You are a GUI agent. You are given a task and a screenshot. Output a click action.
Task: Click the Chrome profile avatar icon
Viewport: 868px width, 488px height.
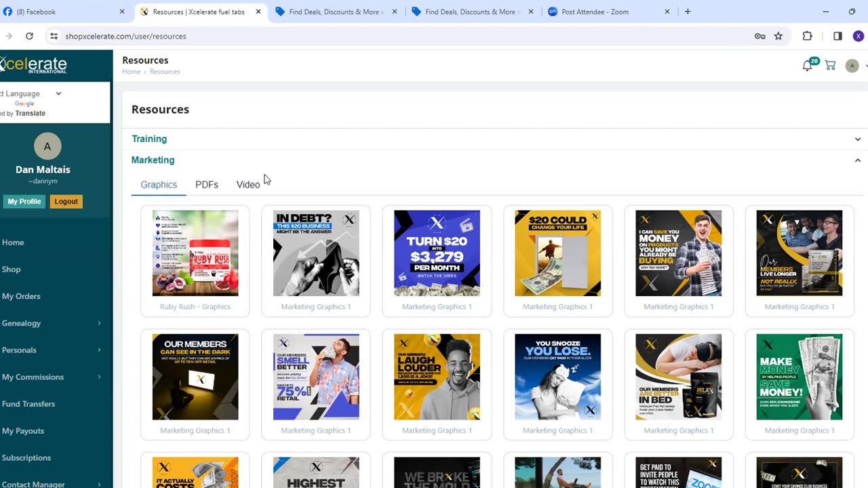[x=859, y=36]
